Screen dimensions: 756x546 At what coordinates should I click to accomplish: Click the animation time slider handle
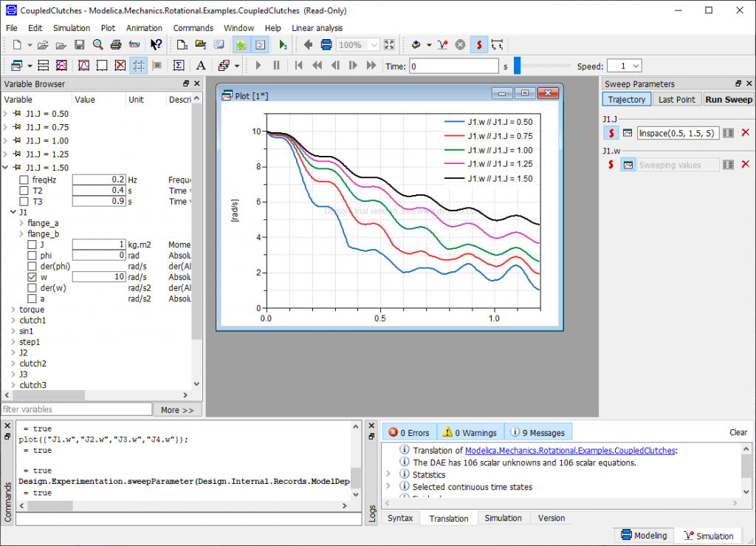tap(518, 66)
